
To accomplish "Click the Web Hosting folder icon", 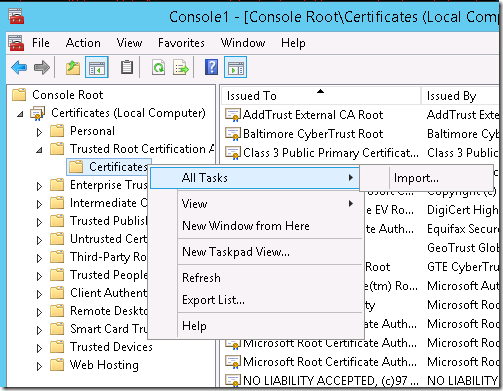I will point(57,365).
